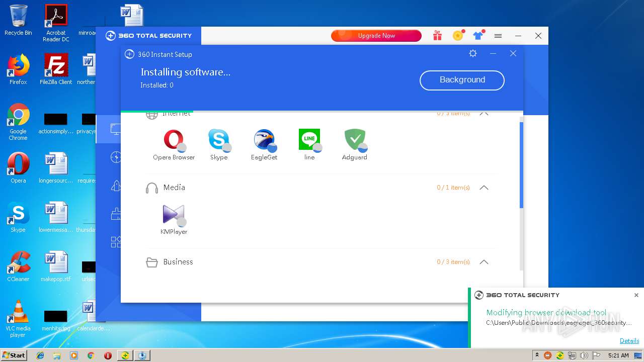Open the CCleaner desktop shortcut
This screenshot has width=644, height=362.
pos(18,266)
